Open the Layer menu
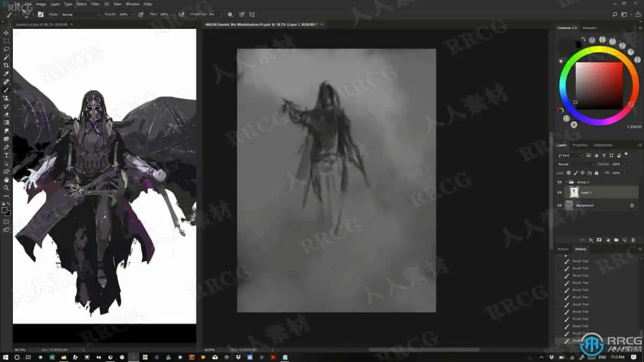The height and width of the screenshot is (362, 644). click(55, 4)
